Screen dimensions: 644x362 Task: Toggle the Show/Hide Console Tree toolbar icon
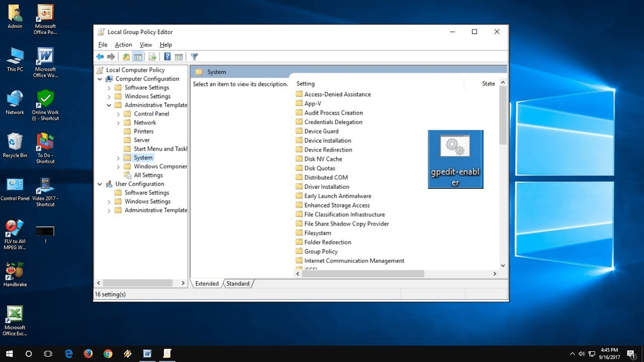pyautogui.click(x=138, y=56)
